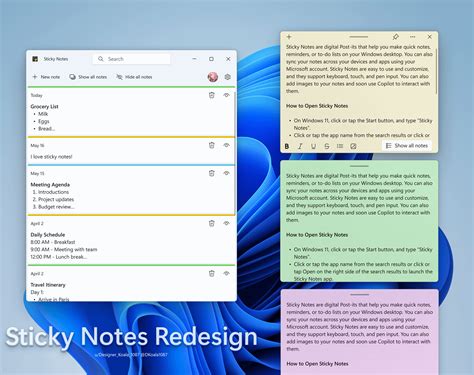Delete the Meeting Agenda note

coord(212,173)
